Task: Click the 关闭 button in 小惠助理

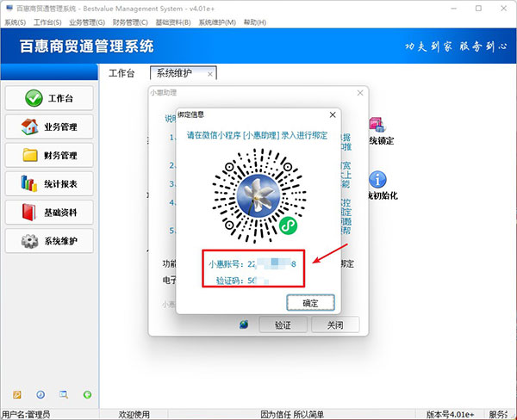Action: (x=335, y=325)
